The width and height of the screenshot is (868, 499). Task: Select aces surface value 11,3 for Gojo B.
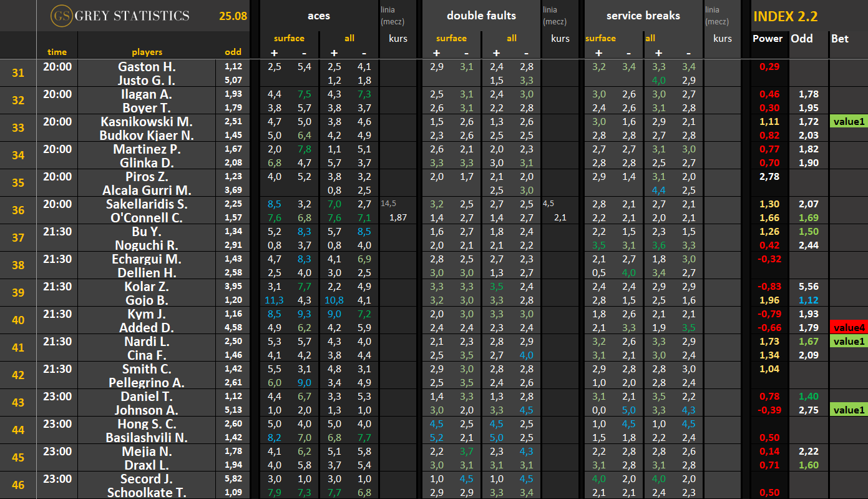[x=275, y=300]
